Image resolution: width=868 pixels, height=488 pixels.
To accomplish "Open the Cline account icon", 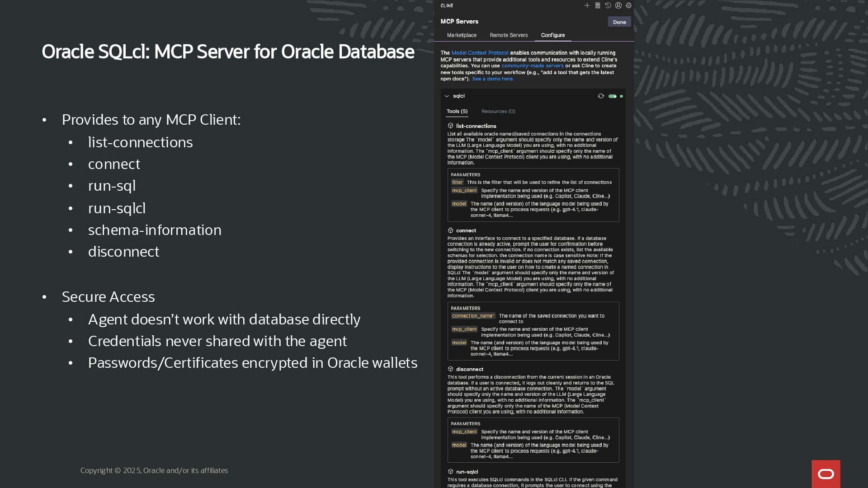I will point(618,5).
